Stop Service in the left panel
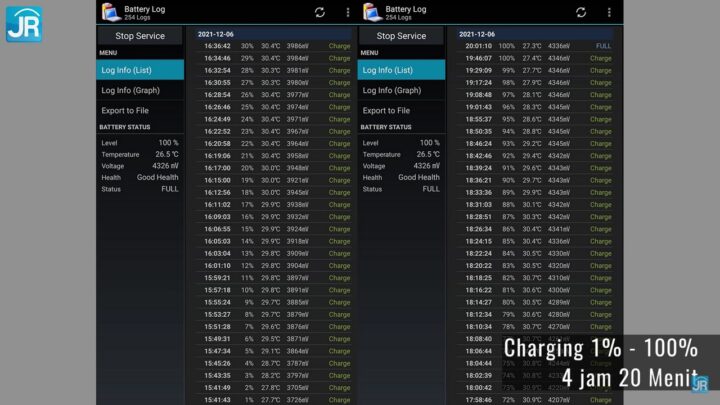This screenshot has width=720, height=405. 140,36
